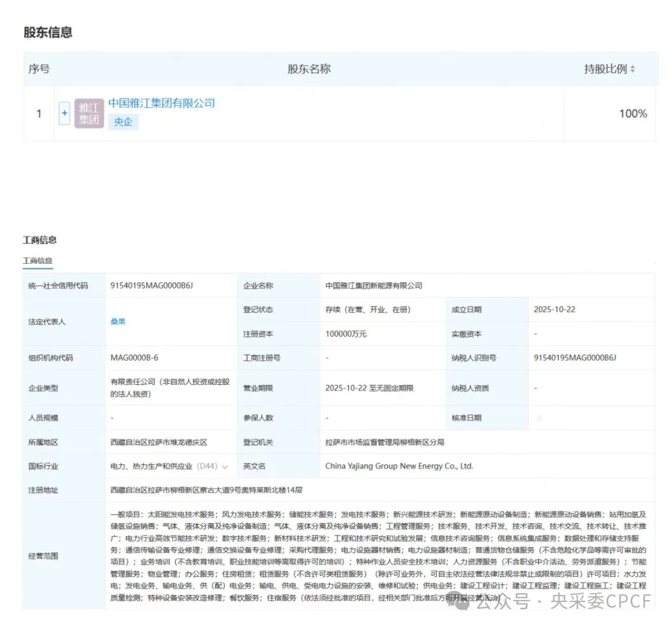Screen dimensions: 672x628
Task: Select the unified social credit code value
Action: point(151,285)
